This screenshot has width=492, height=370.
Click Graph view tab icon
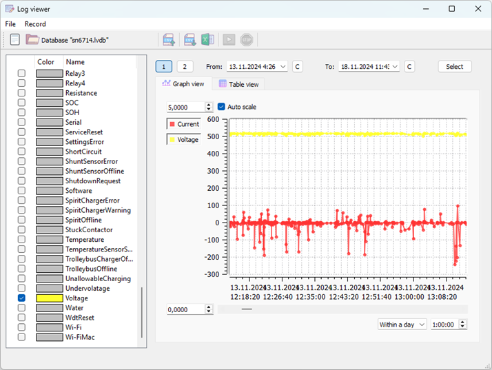(x=166, y=83)
